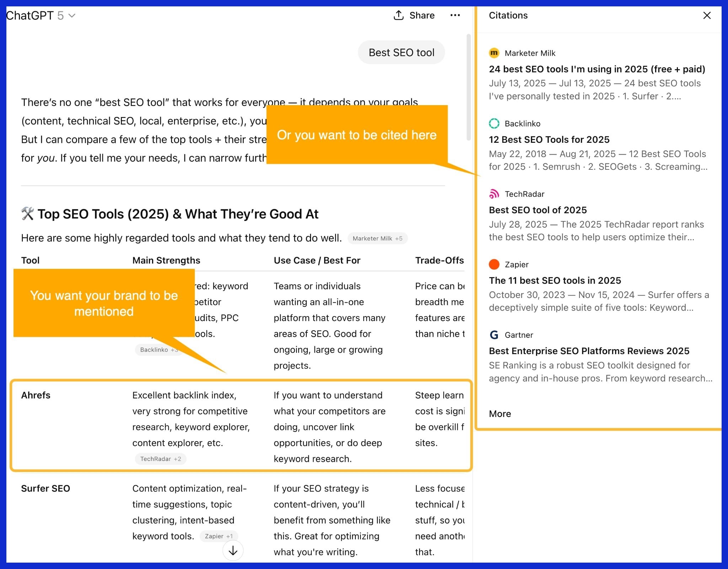Close the Citations panel
This screenshot has width=728, height=569.
pyautogui.click(x=707, y=15)
